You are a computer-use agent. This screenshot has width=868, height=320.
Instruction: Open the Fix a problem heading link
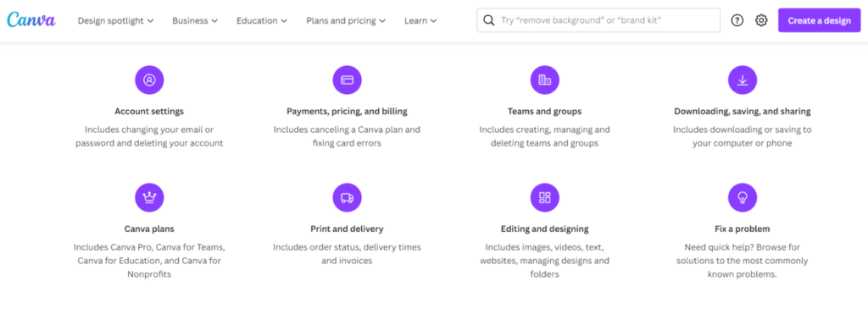coord(743,229)
